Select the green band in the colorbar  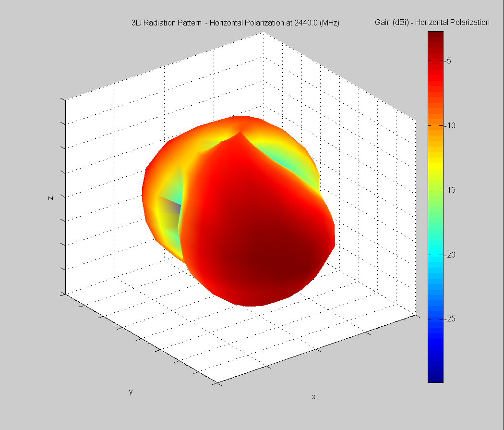tap(435, 202)
